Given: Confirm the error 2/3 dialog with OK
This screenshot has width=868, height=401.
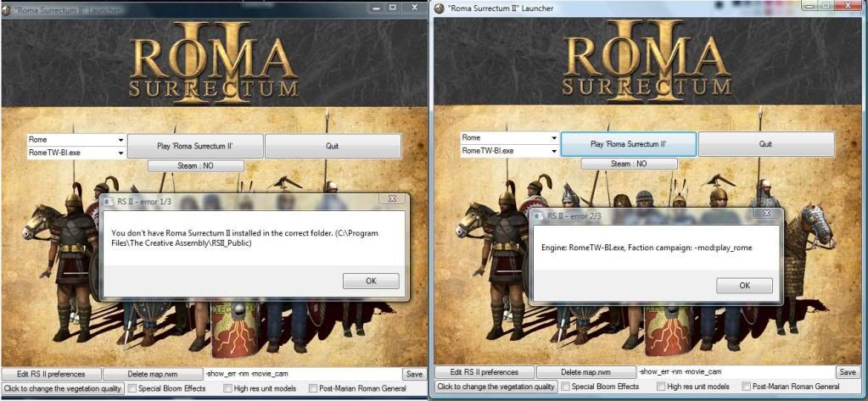Looking at the screenshot, I should (744, 286).
